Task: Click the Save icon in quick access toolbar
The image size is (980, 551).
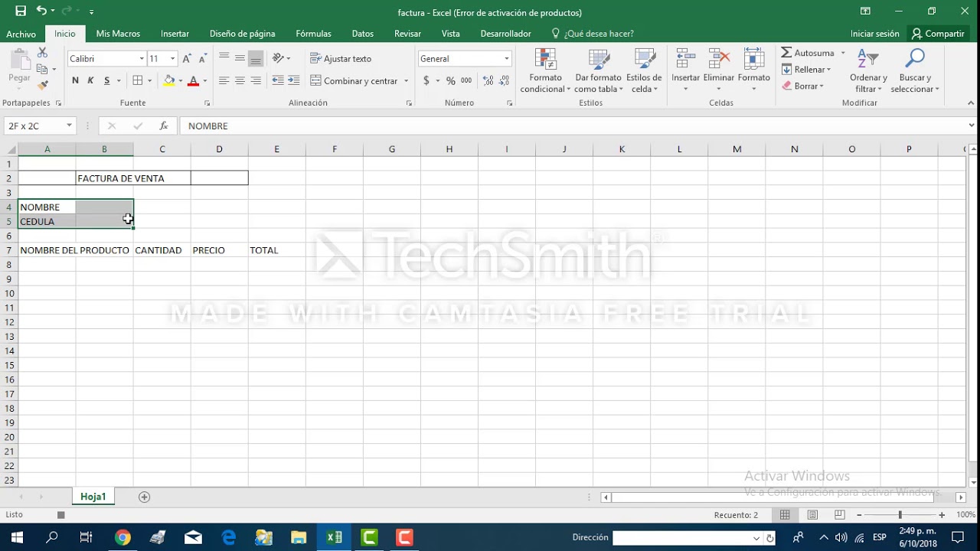Action: point(21,11)
